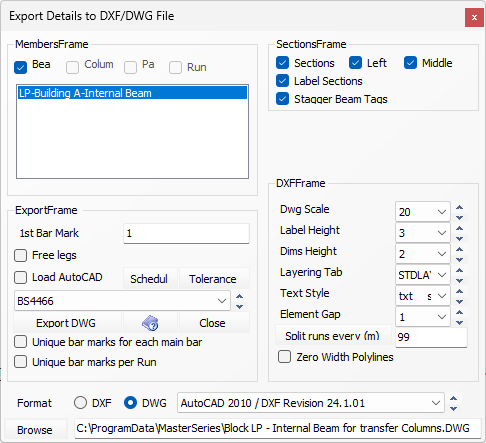Step the Text Style selector down
This screenshot has width=486, height=443.
tap(460, 302)
